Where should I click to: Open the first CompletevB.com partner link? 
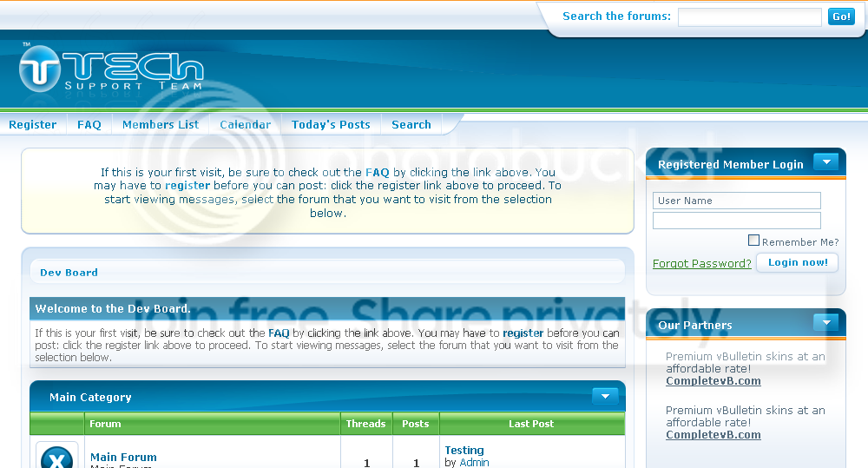coord(713,381)
